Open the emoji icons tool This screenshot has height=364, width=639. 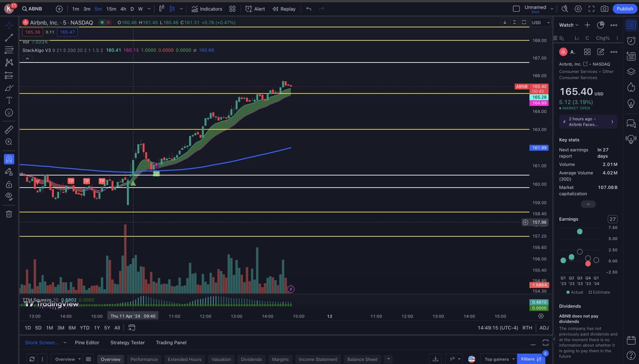[x=9, y=113]
